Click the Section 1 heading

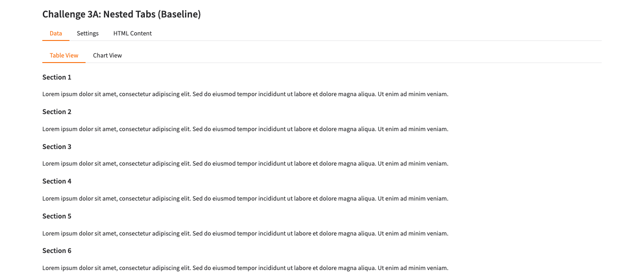[57, 77]
